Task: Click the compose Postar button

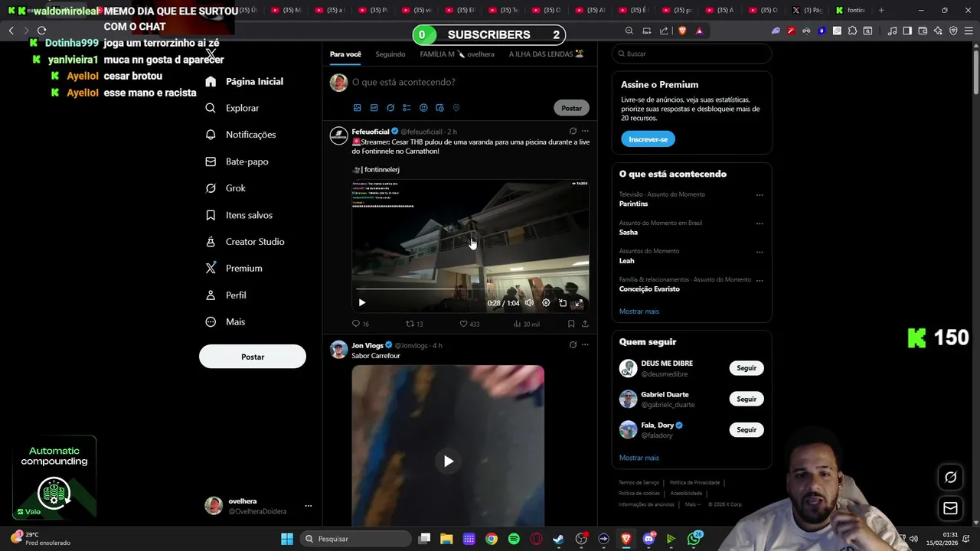Action: [x=571, y=108]
